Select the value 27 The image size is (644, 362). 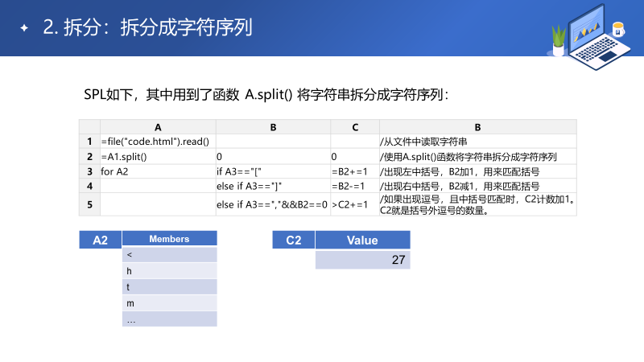[363, 260]
